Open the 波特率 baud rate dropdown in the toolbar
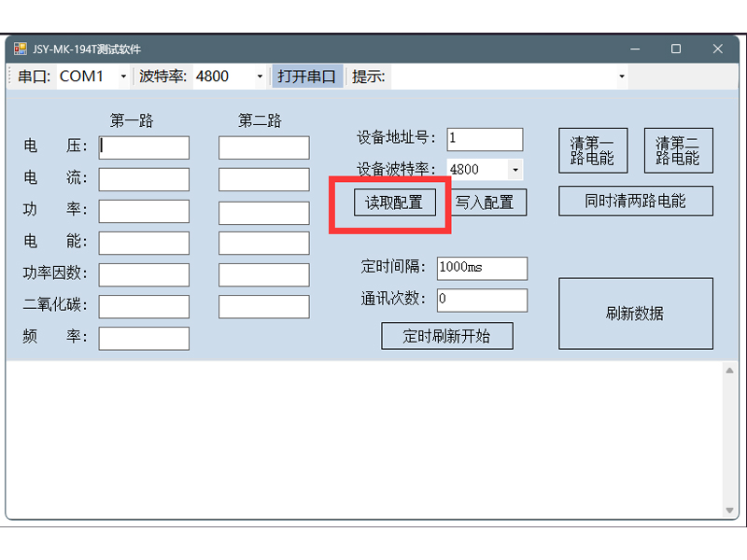Viewport: 747px width, 560px height. 259,76
